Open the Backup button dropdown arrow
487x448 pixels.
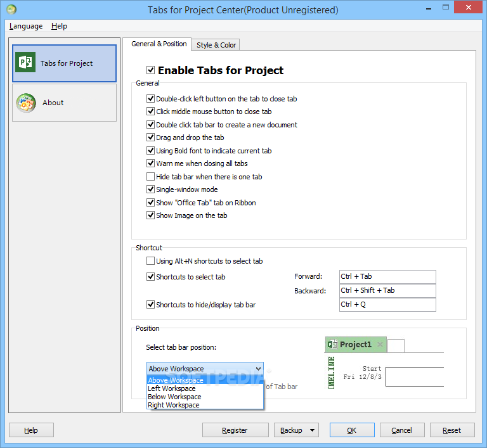coord(313,430)
